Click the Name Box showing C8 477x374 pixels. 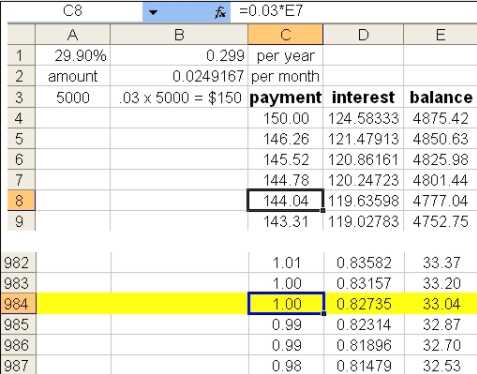click(x=72, y=11)
